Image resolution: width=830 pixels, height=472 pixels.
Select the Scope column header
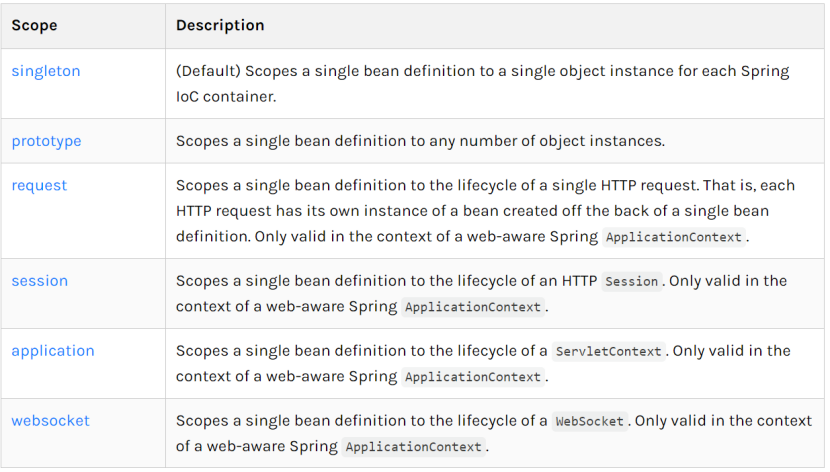point(34,25)
